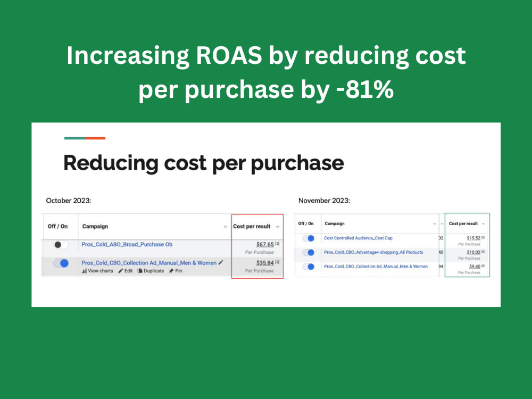The width and height of the screenshot is (532, 399).
Task: Sort by October Off / On column header
Action: pos(57,226)
